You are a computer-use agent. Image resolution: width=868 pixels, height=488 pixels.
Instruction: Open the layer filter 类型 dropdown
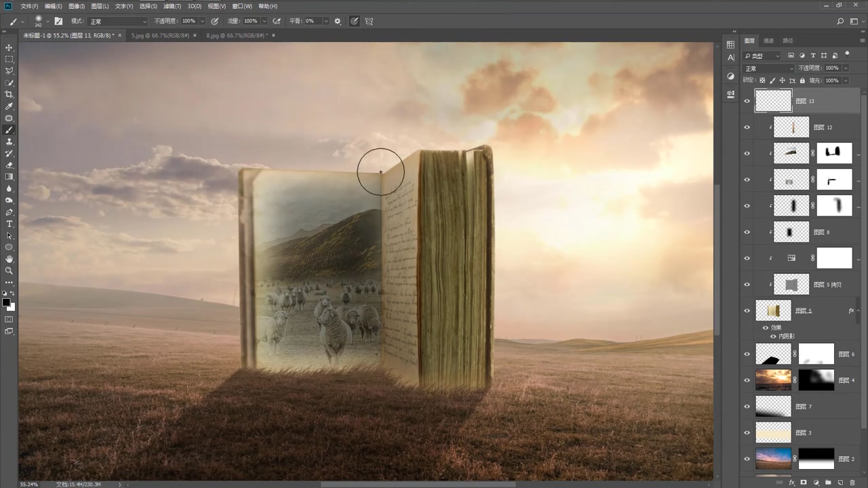point(762,56)
